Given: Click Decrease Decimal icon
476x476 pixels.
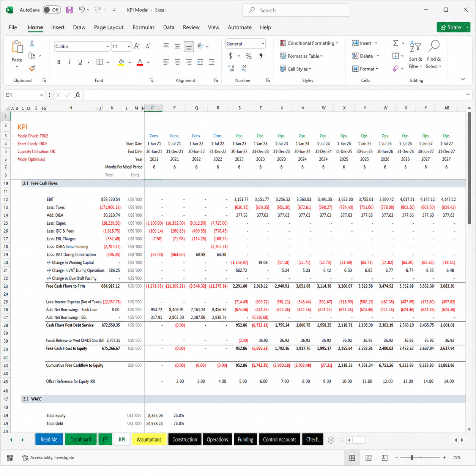Looking at the screenshot, I should 243,68.
